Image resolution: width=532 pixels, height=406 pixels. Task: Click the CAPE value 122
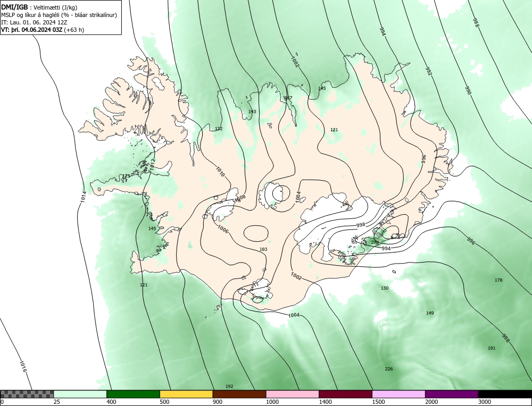(219, 129)
